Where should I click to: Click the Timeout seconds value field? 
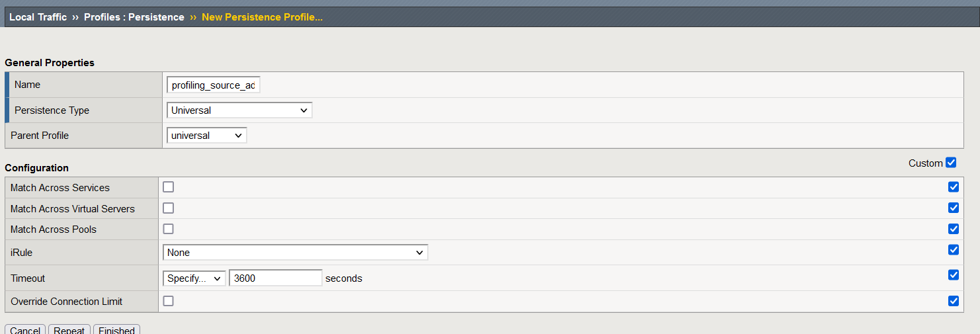click(x=276, y=278)
